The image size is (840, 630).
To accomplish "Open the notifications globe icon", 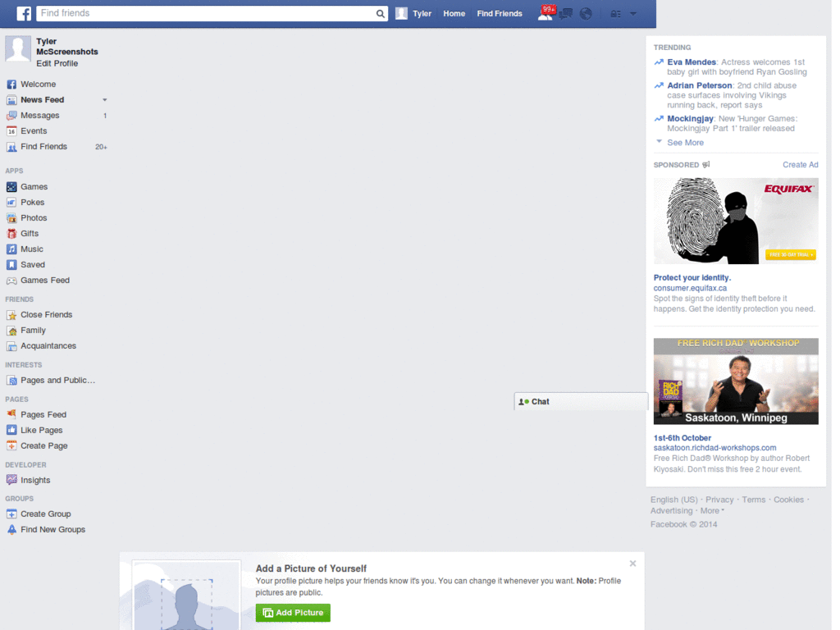I will coord(586,13).
